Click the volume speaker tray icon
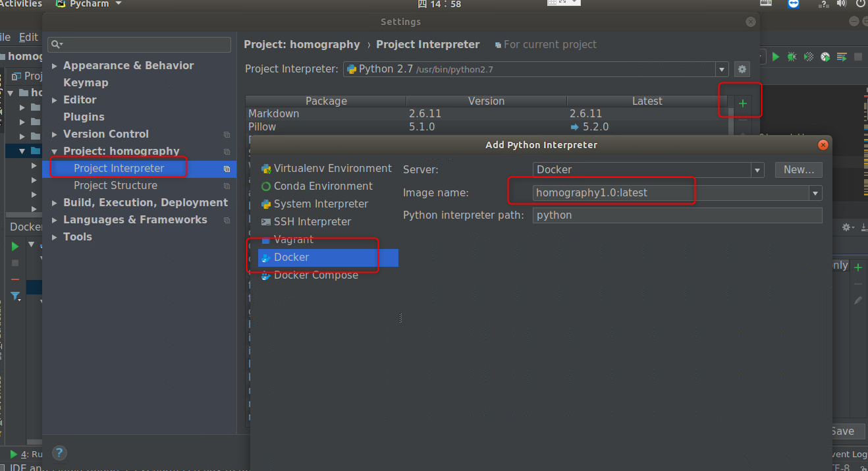This screenshot has width=868, height=471. click(x=841, y=4)
